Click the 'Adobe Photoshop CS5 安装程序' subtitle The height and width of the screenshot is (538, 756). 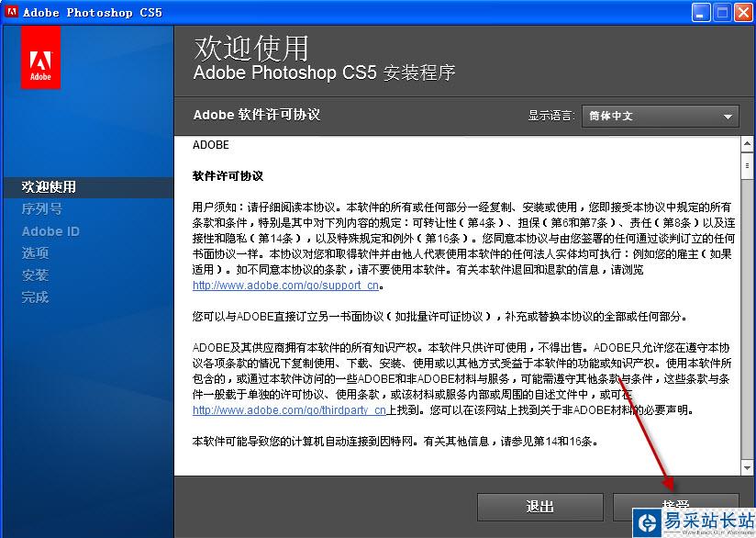(324, 73)
